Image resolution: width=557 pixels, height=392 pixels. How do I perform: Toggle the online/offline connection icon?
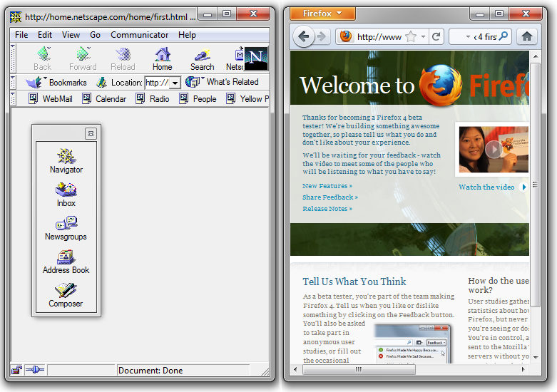click(35, 370)
